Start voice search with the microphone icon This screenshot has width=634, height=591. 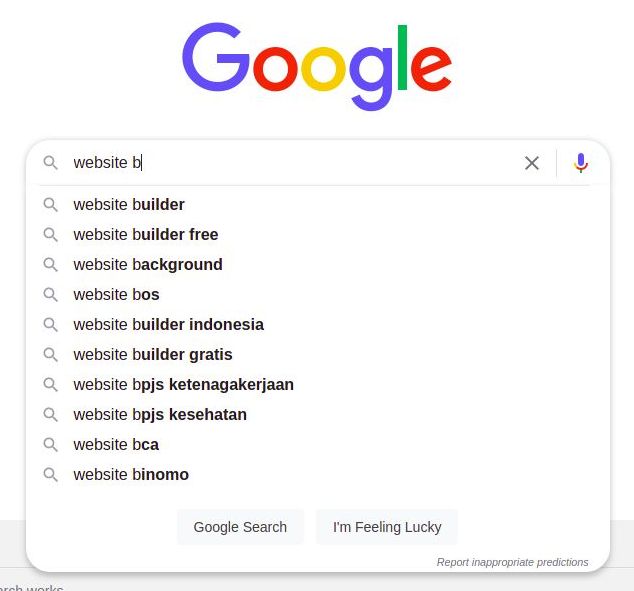pyautogui.click(x=581, y=163)
